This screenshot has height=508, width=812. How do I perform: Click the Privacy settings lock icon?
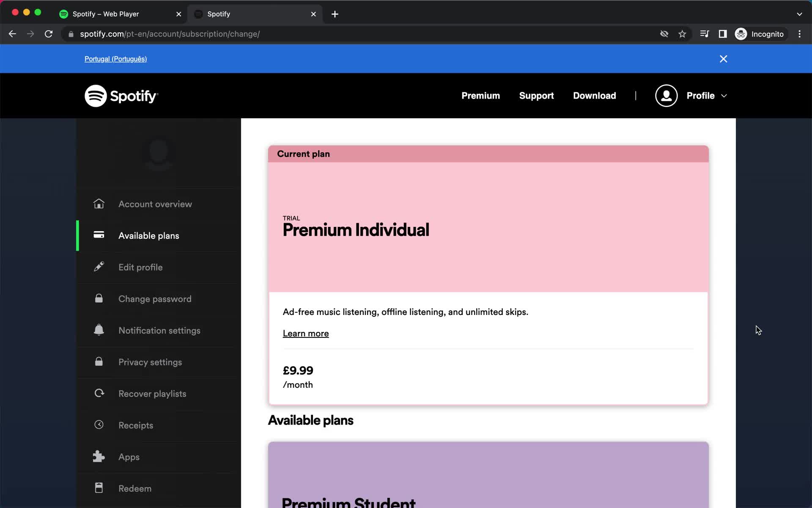pos(98,361)
